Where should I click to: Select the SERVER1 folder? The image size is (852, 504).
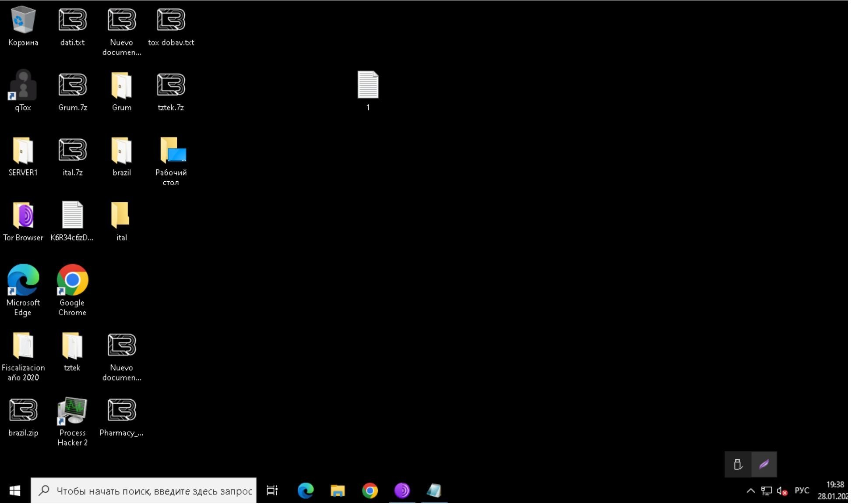[23, 150]
